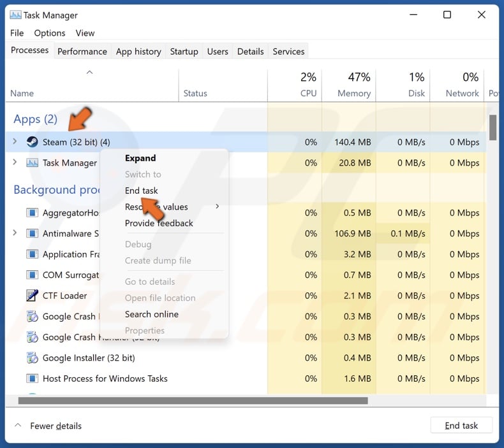
Task: Click the End task button at bottom
Action: tap(461, 426)
